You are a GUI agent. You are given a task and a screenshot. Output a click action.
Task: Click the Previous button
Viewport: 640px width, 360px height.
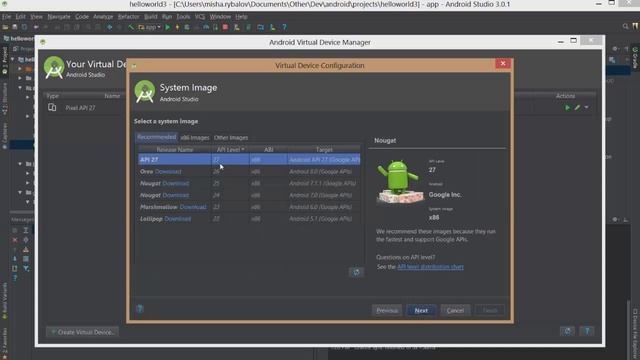tap(387, 310)
